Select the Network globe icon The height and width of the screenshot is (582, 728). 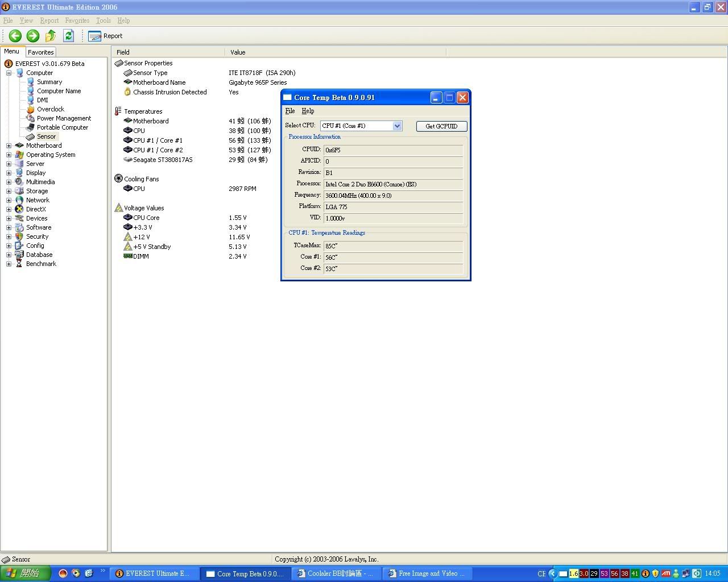pyautogui.click(x=19, y=200)
